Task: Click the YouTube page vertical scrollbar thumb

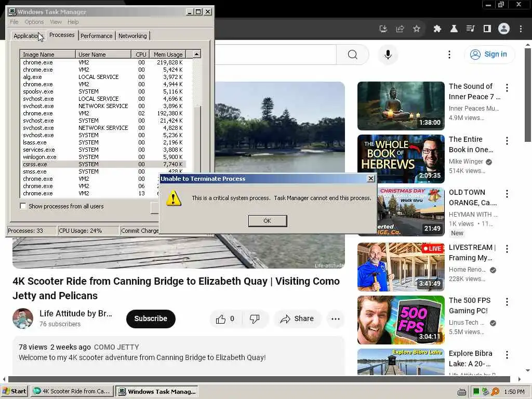Action: pos(528,95)
